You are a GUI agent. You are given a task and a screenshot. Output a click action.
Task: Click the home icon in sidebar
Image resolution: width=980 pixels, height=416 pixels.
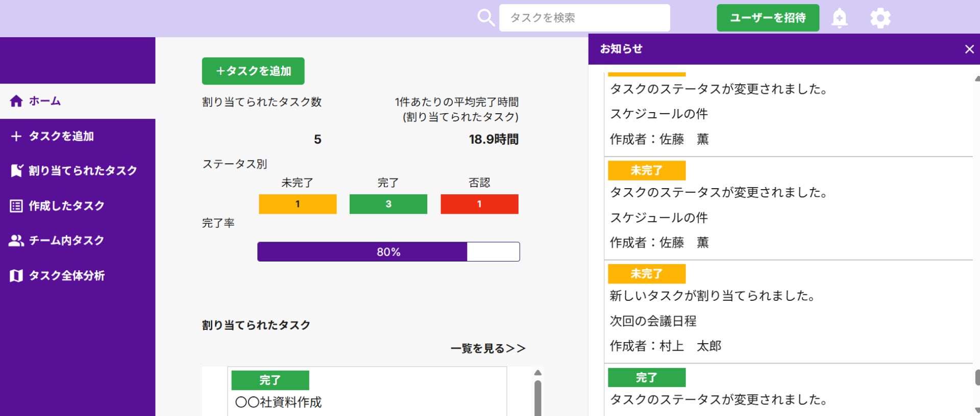point(16,101)
